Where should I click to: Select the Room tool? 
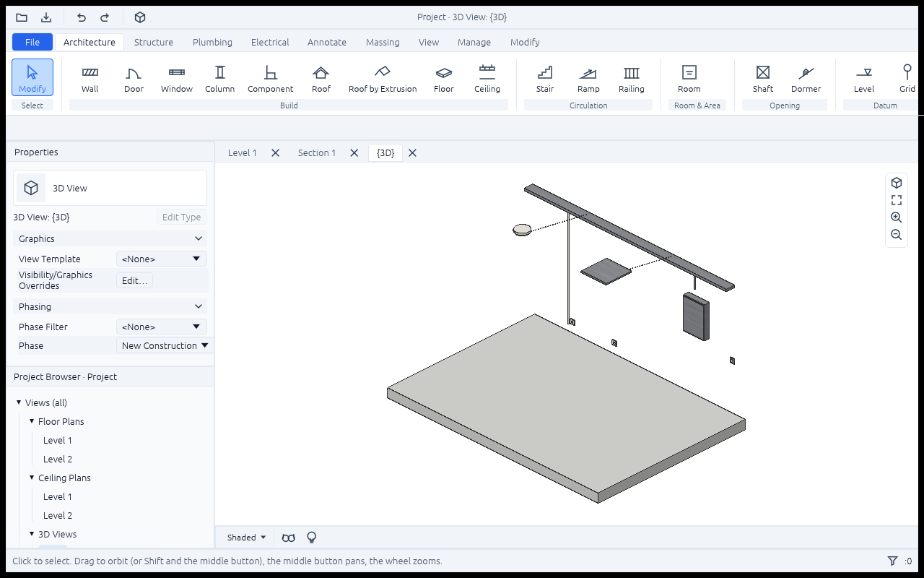689,78
